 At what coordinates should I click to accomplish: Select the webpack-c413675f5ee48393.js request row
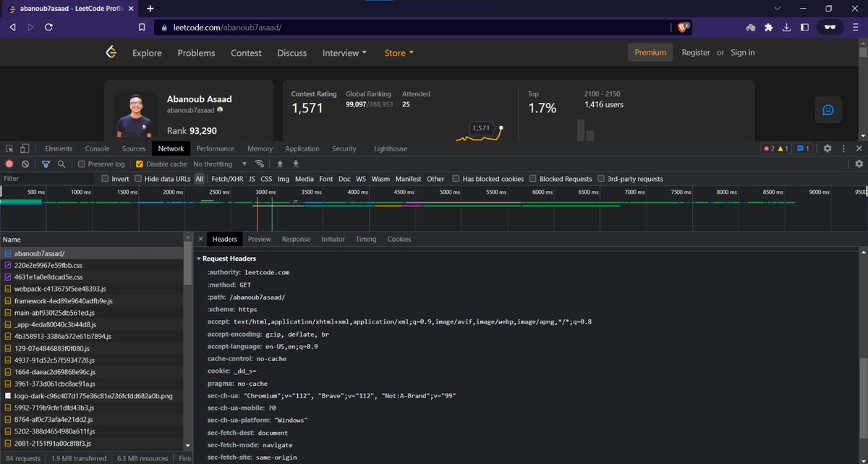(x=93, y=288)
